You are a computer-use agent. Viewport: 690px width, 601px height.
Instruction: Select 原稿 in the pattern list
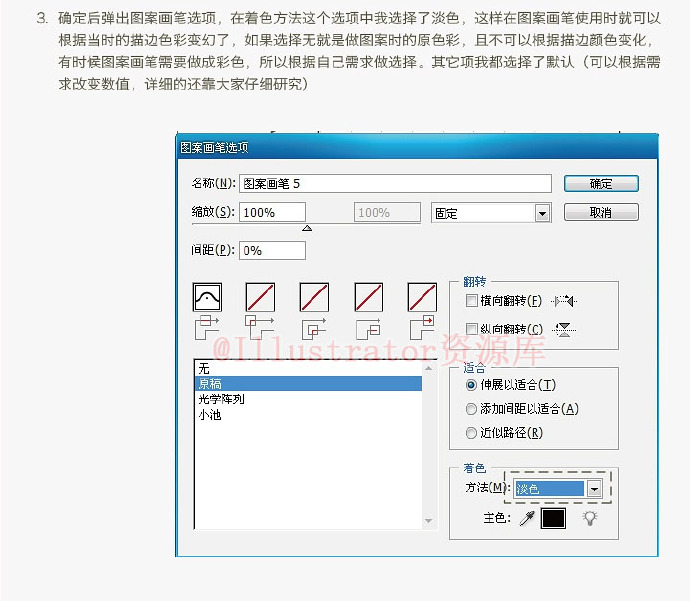tap(308, 384)
